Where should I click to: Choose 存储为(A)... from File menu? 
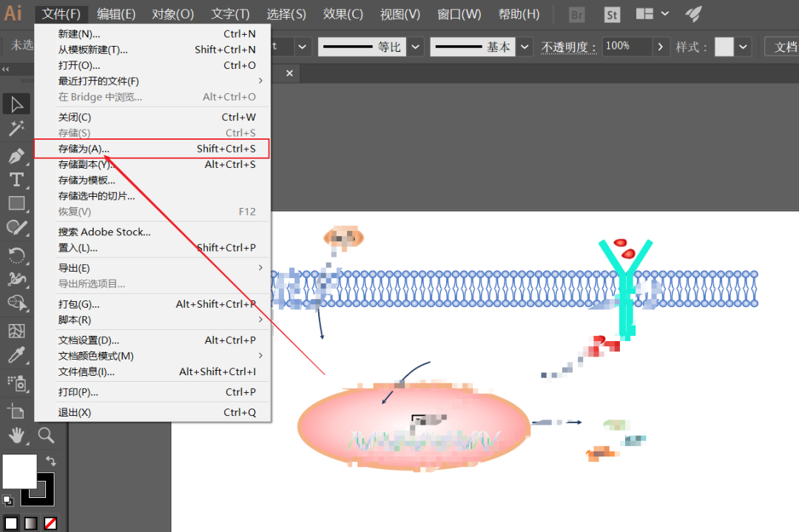(x=152, y=149)
